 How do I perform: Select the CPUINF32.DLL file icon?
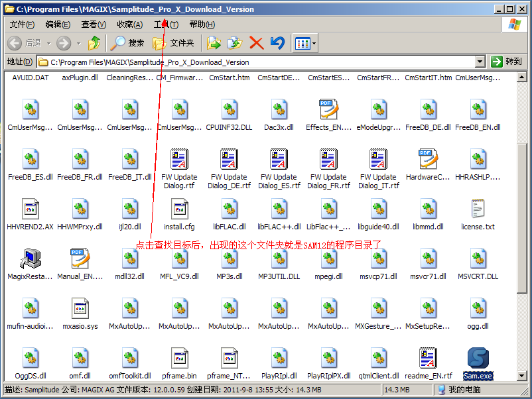click(x=229, y=109)
